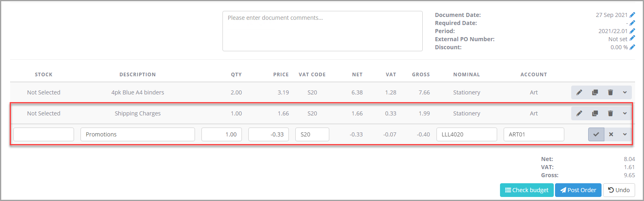Cancel the Promotions line edit
Screen dimensions: 644x201
click(611, 134)
